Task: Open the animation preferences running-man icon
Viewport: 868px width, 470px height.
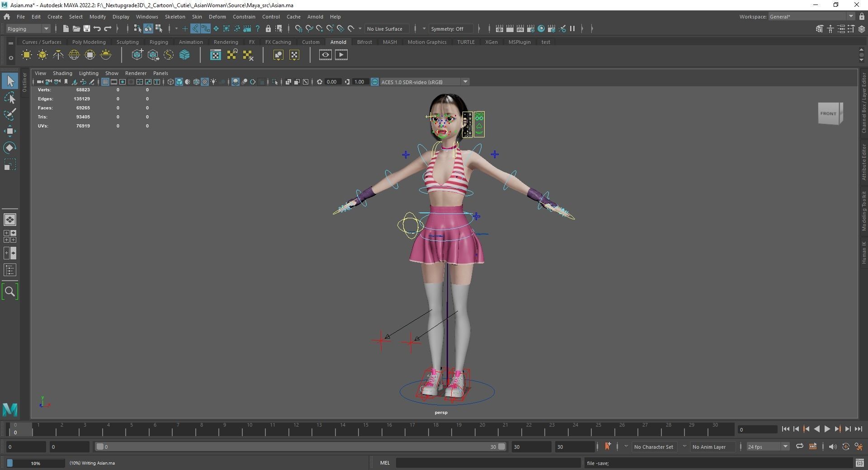Action: (859, 446)
